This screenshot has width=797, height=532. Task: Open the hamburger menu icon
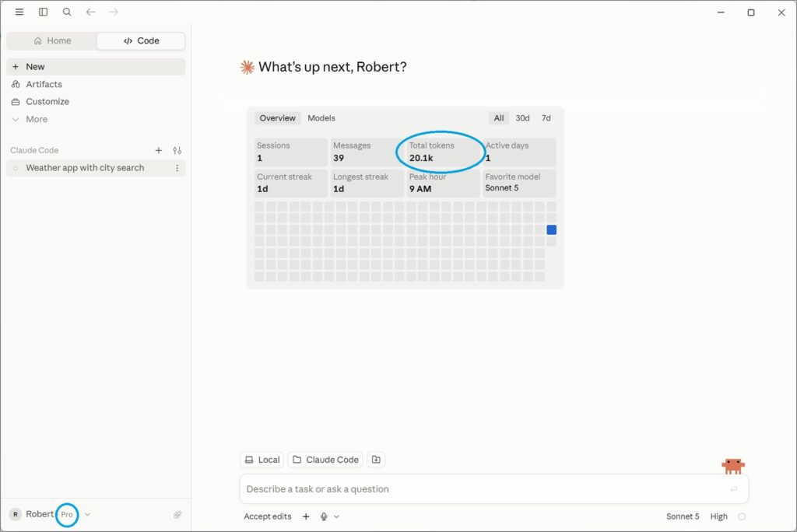coord(19,12)
